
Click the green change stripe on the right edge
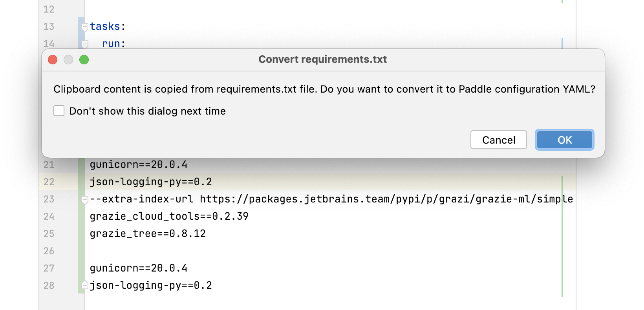pyautogui.click(x=562, y=235)
